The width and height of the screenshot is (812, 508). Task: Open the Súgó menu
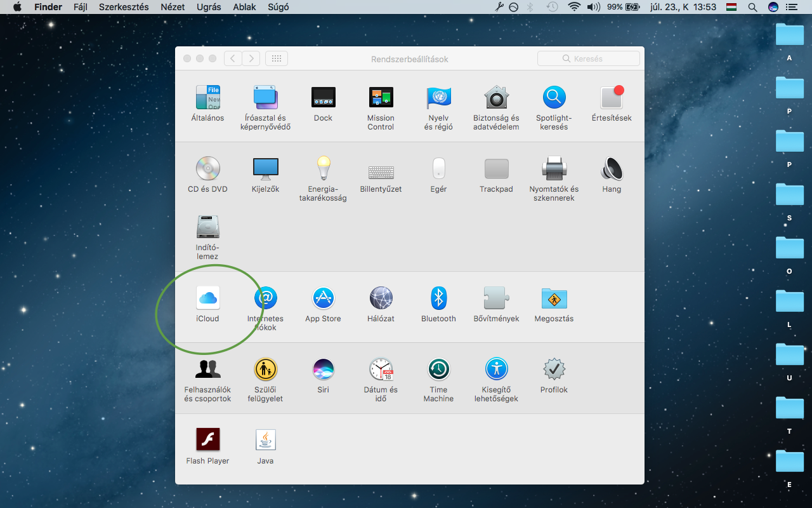pyautogui.click(x=277, y=7)
